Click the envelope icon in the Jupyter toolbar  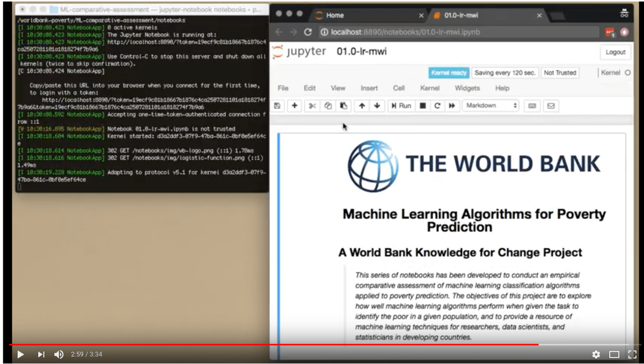point(551,106)
